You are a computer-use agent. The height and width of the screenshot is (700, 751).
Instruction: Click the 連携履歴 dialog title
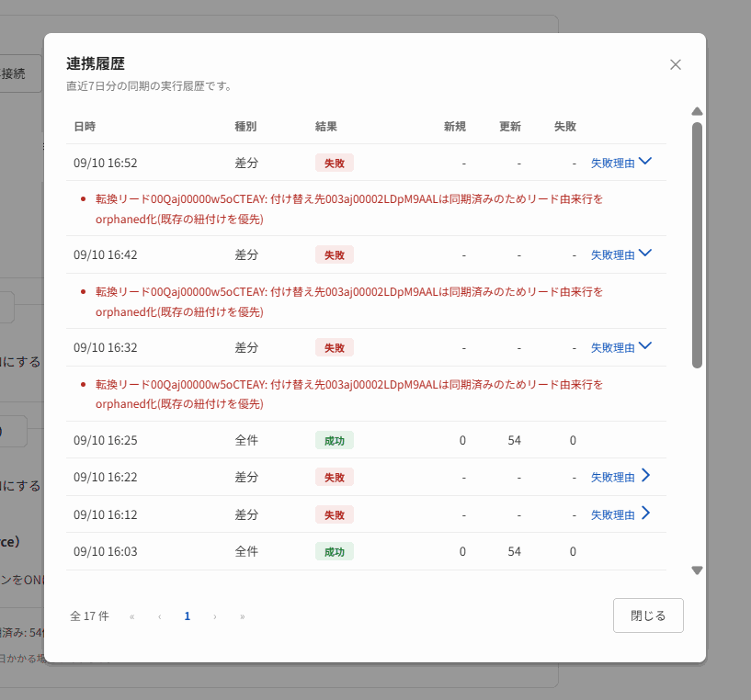tap(96, 63)
